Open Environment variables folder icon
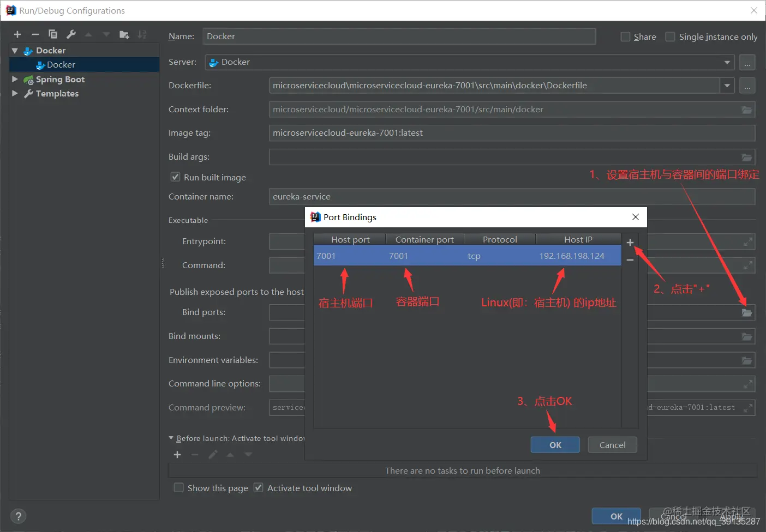 click(747, 360)
